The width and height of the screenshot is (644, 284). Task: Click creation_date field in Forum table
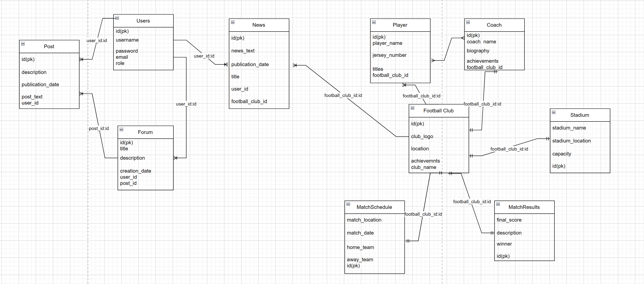pos(136,171)
